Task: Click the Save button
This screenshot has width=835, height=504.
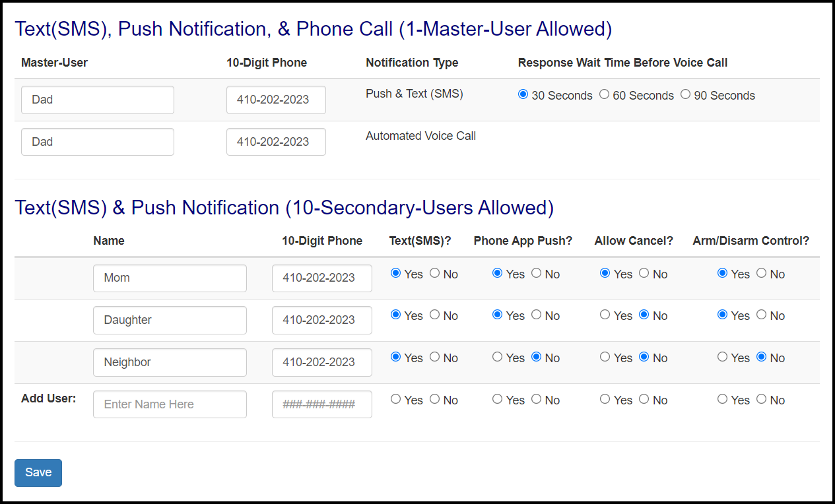Action: (x=38, y=472)
